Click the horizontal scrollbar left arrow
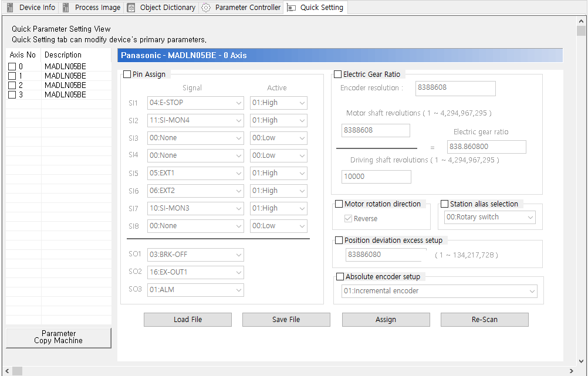588x376 pixels. coord(7,371)
